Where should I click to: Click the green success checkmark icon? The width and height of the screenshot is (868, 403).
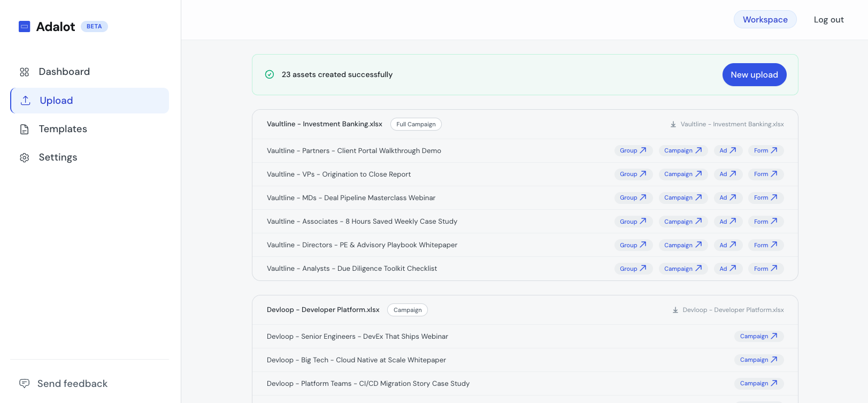coord(270,74)
